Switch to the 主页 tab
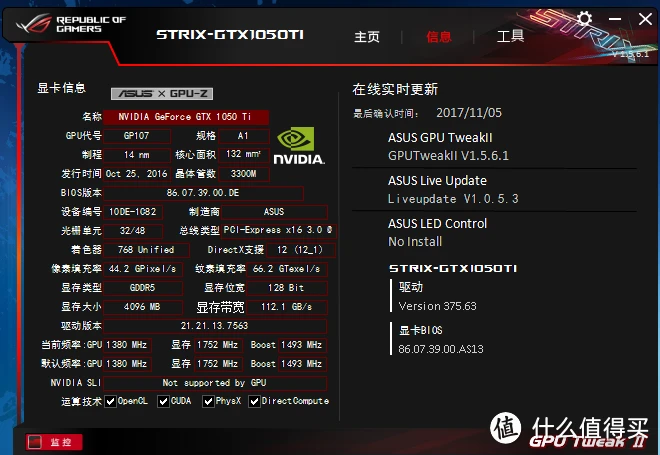This screenshot has height=455, width=660. 367,37
